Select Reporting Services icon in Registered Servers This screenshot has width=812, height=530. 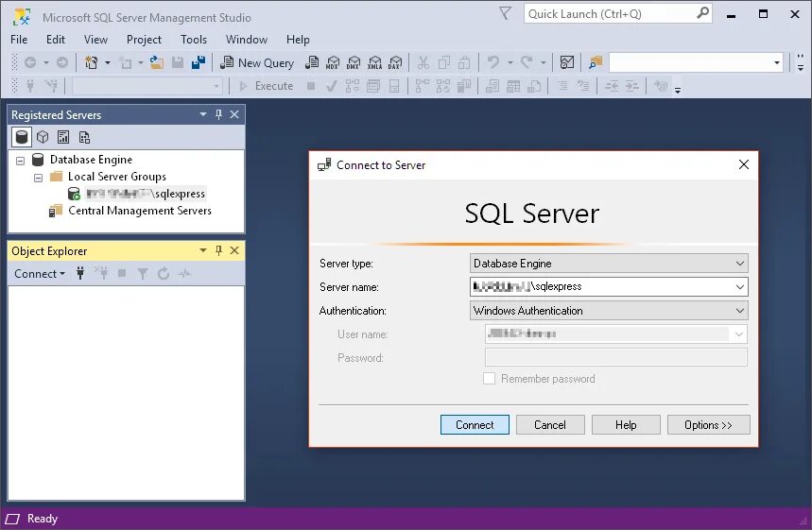pos(63,137)
